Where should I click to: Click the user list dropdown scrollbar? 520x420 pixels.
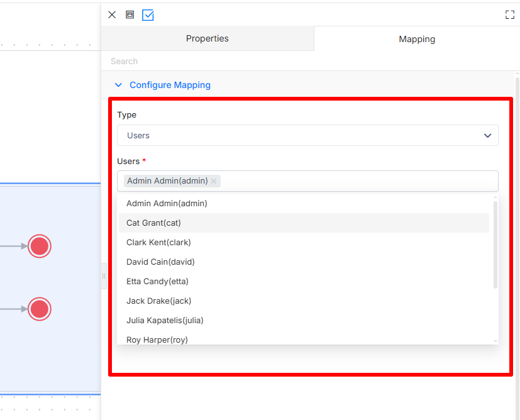tap(495, 245)
